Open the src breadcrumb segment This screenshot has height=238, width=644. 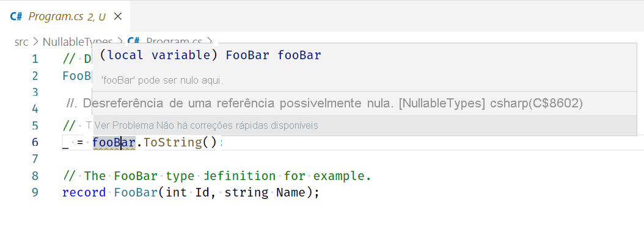(x=21, y=41)
